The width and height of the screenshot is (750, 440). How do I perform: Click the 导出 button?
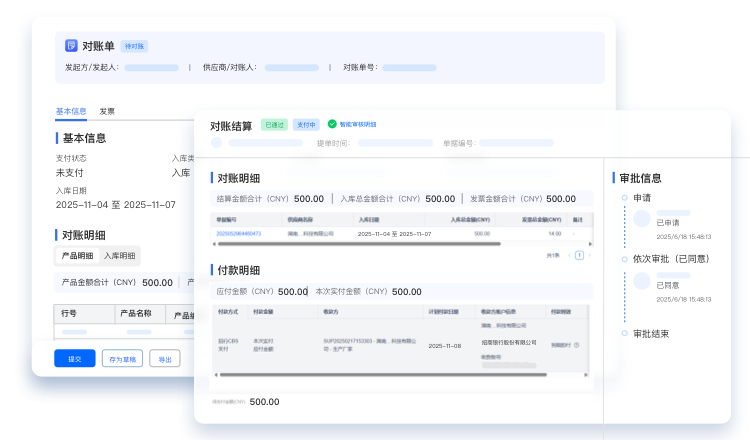tap(165, 359)
